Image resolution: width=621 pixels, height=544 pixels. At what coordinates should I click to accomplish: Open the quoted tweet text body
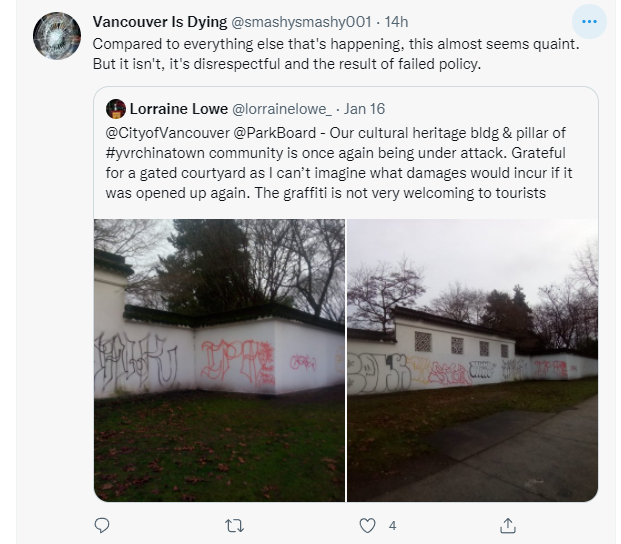[339, 163]
